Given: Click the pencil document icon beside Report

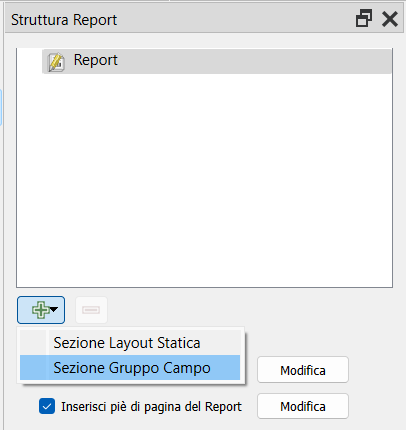Looking at the screenshot, I should 56,62.
